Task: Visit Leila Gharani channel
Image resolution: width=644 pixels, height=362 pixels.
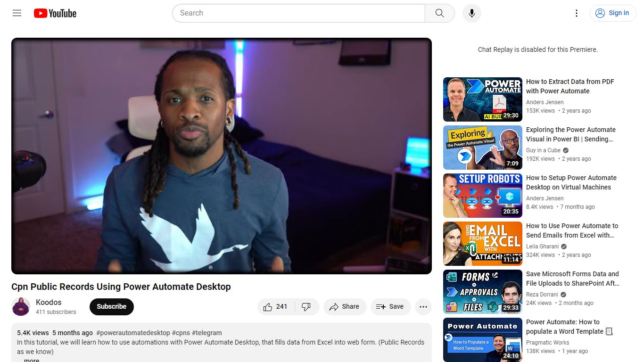Action: click(543, 247)
